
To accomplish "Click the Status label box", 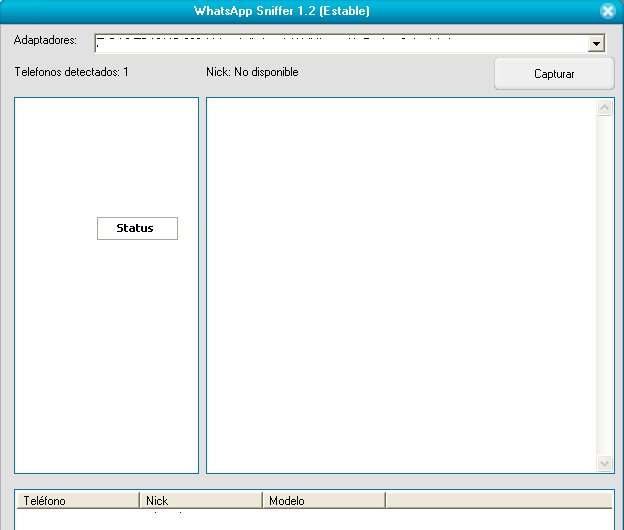I will click(x=137, y=228).
